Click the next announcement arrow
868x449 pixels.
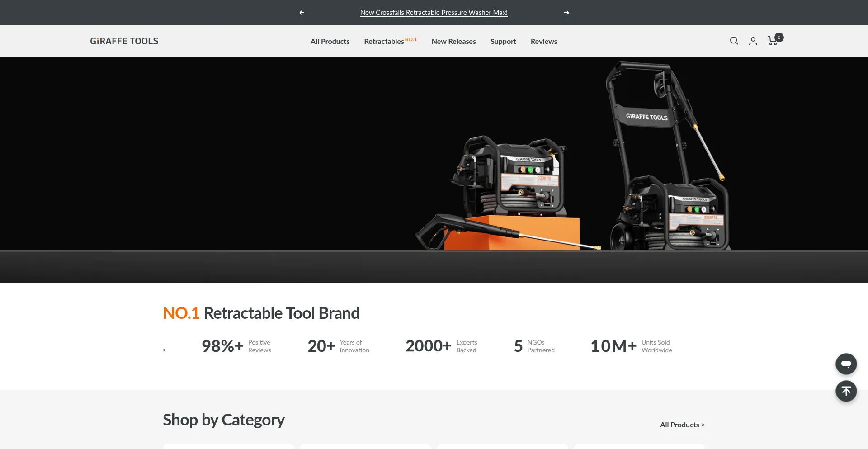(x=566, y=13)
